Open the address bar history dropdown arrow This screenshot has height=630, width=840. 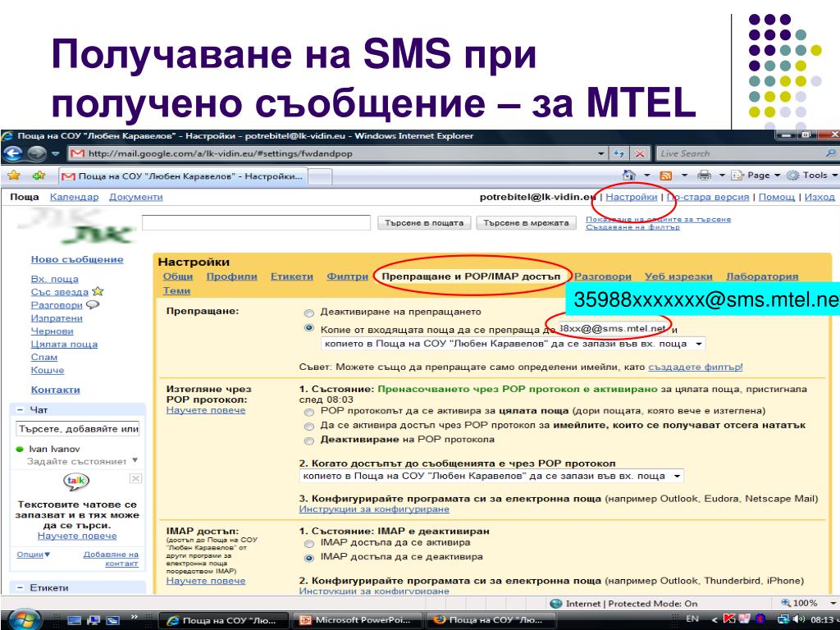click(x=601, y=153)
